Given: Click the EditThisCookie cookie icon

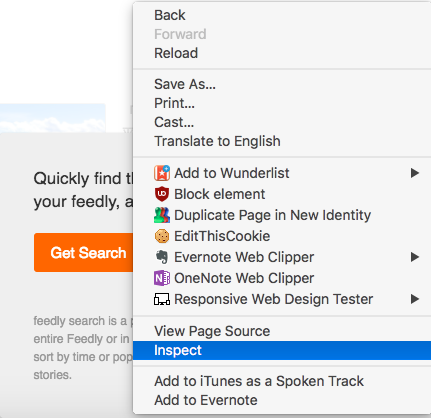Looking at the screenshot, I should (162, 236).
